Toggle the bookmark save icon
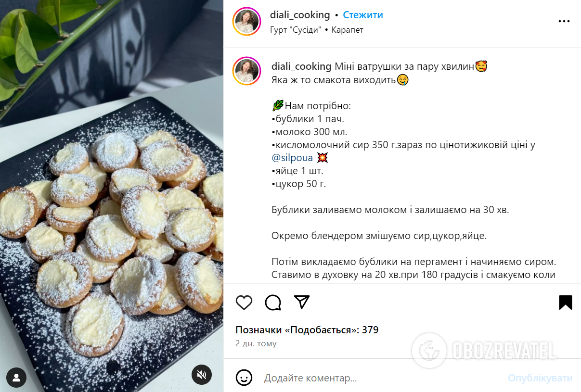The width and height of the screenshot is (581, 392). (565, 302)
